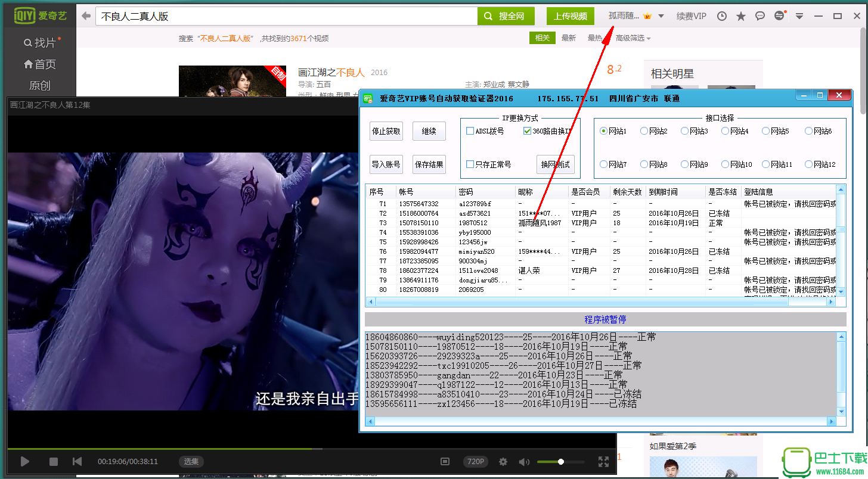Open favorites star icon in iQIYI header

click(741, 16)
